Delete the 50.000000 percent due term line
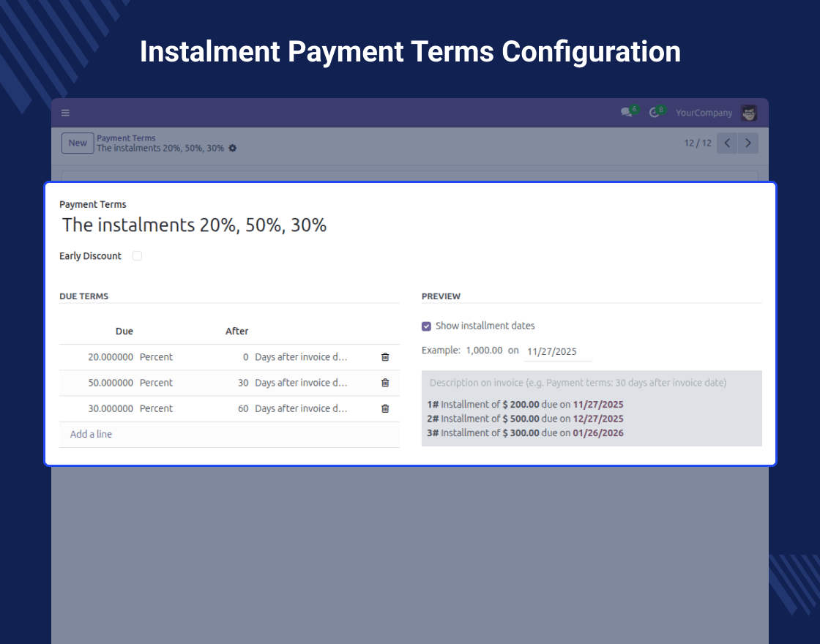Viewport: 820px width, 644px height. coord(385,383)
